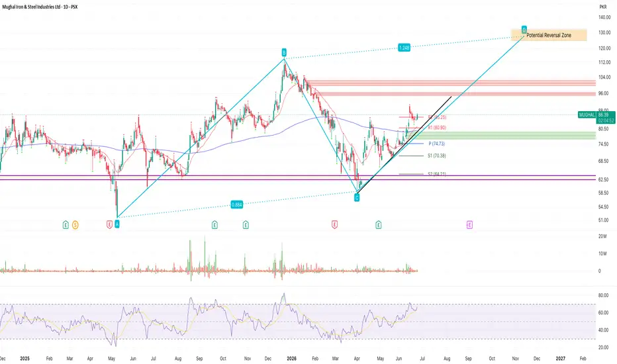Click the MUGHAL symbol price tag
Image resolution: width=617 pixels, height=364 pixels.
click(x=587, y=115)
